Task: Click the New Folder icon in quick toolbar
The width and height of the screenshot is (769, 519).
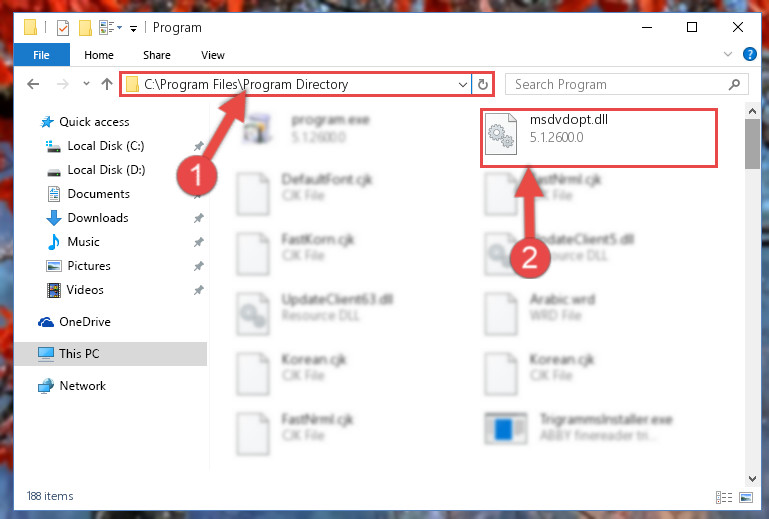Action: 85,28
